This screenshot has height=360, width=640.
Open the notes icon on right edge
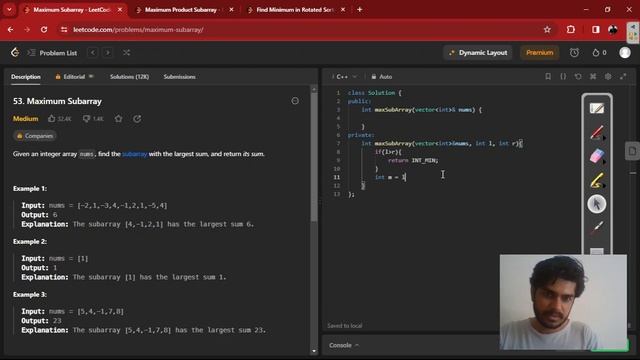[632, 151]
